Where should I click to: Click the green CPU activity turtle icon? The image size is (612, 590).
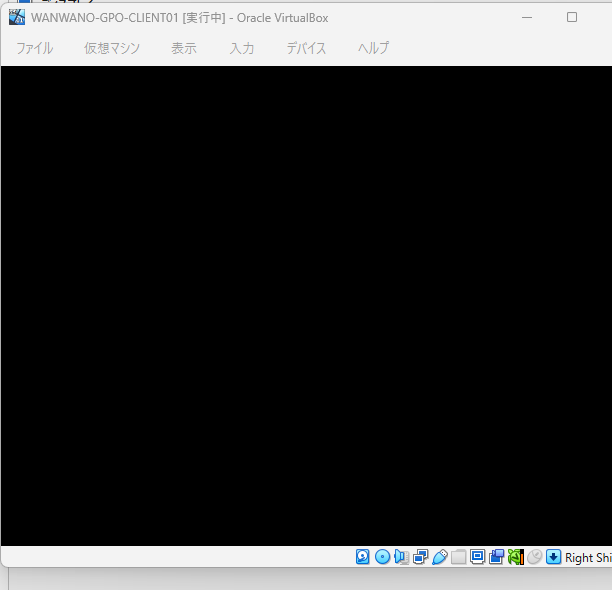pos(516,557)
